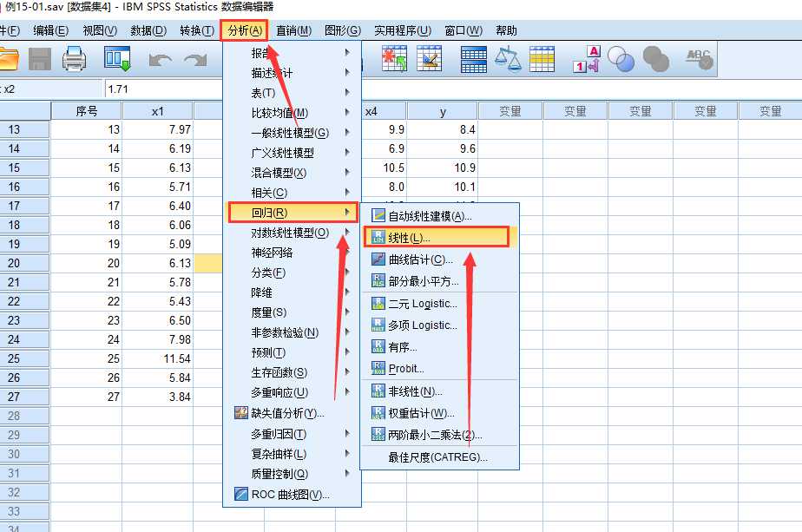Open the 转换(T) menu
Screen dimensions: 802x532
197,30
